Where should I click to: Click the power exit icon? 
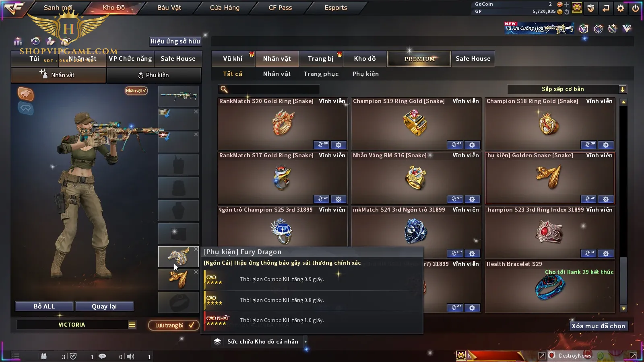tap(636, 8)
